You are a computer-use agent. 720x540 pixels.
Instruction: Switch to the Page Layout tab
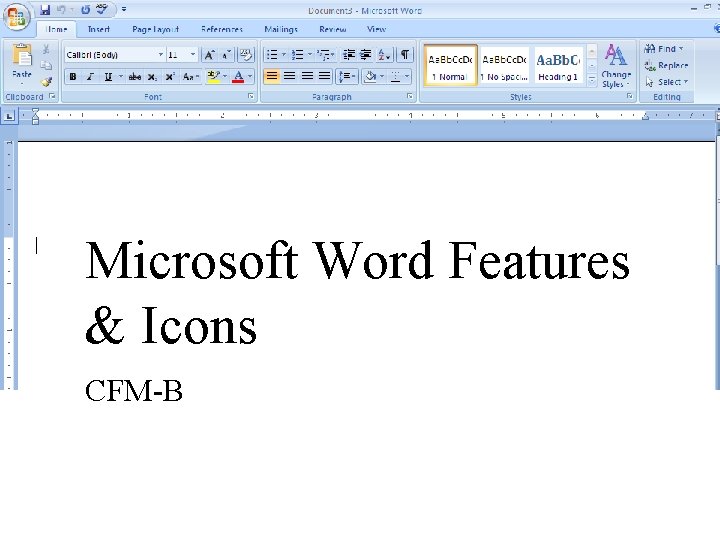(155, 29)
